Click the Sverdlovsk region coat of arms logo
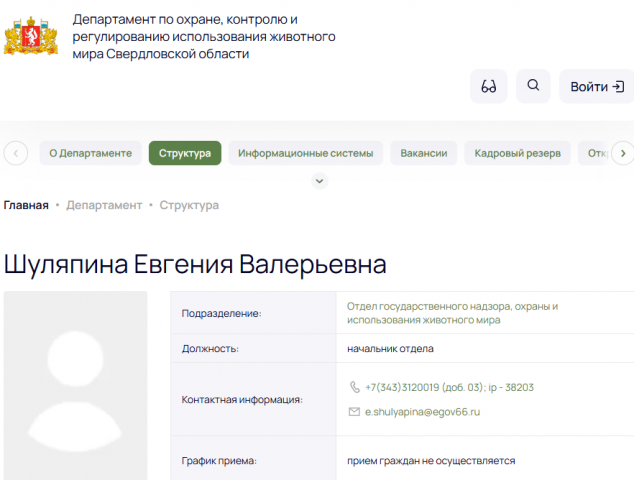The height and width of the screenshot is (480, 634). pyautogui.click(x=31, y=36)
